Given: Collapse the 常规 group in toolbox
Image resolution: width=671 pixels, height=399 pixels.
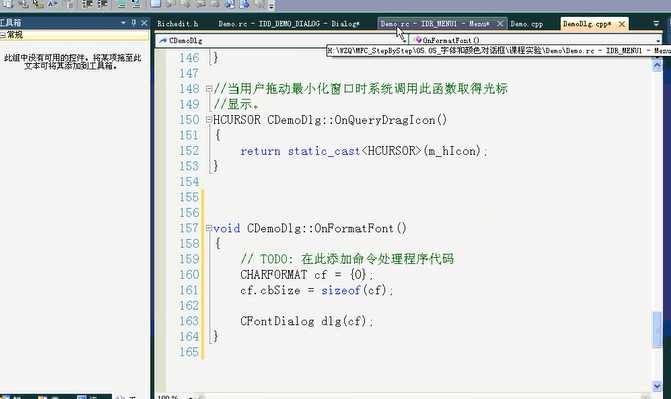Looking at the screenshot, I should [3, 35].
